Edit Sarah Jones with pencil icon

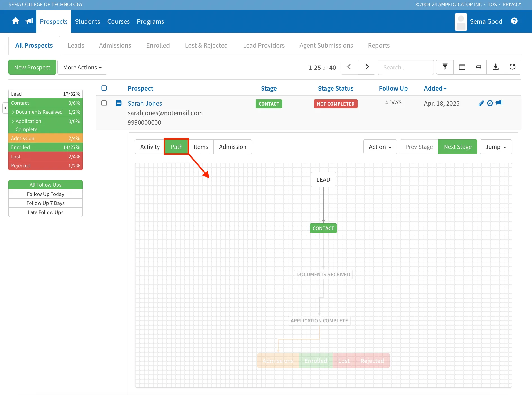(x=481, y=103)
